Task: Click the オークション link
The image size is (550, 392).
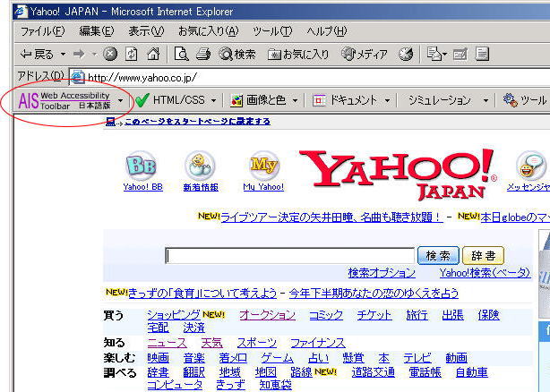Action: [x=267, y=315]
